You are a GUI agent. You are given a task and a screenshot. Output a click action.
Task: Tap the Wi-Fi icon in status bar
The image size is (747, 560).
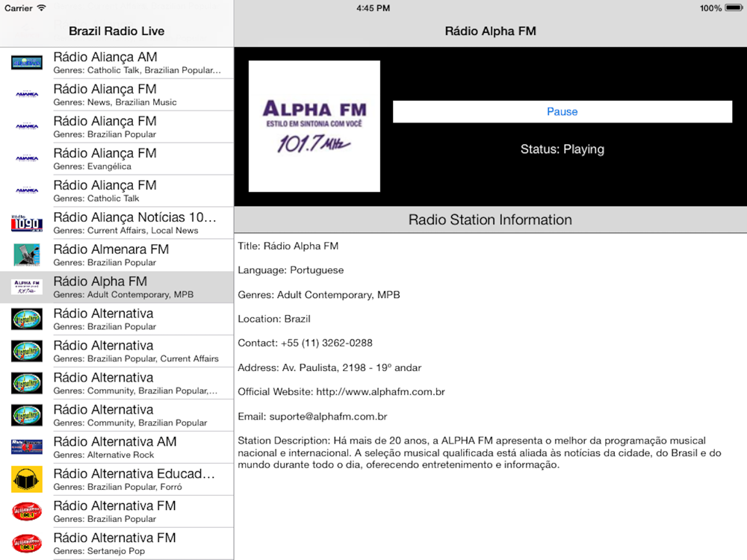click(x=41, y=7)
